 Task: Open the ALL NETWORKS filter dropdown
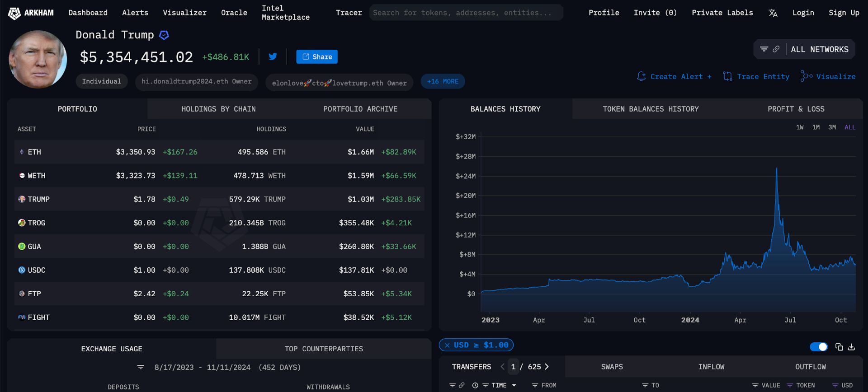tap(804, 49)
